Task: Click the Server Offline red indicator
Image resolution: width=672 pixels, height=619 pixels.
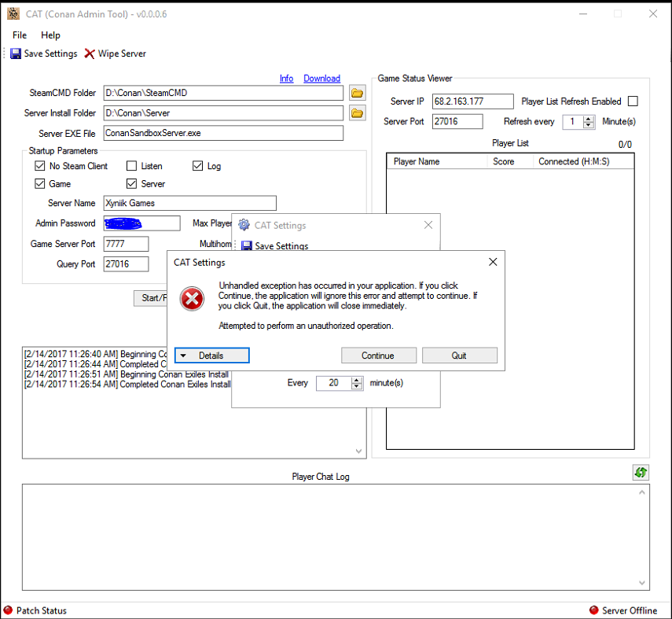Action: 594,610
